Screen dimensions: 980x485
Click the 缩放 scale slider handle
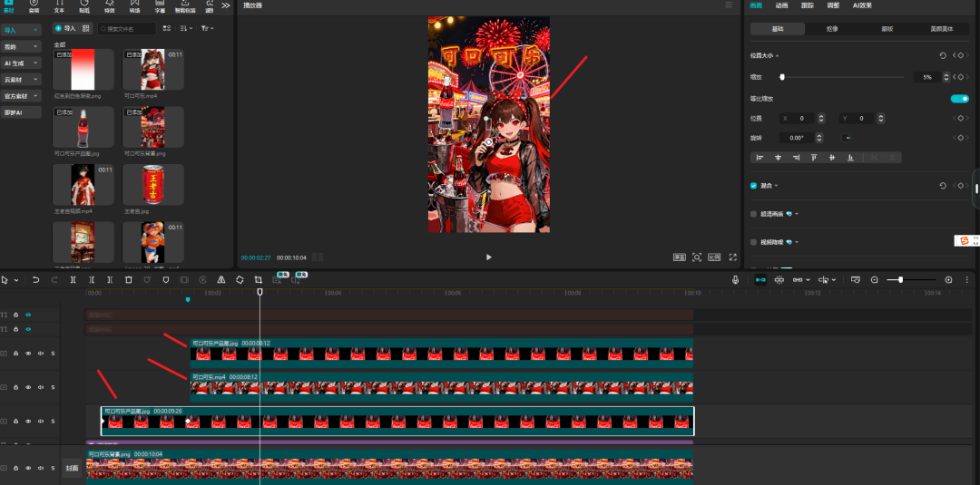point(781,78)
